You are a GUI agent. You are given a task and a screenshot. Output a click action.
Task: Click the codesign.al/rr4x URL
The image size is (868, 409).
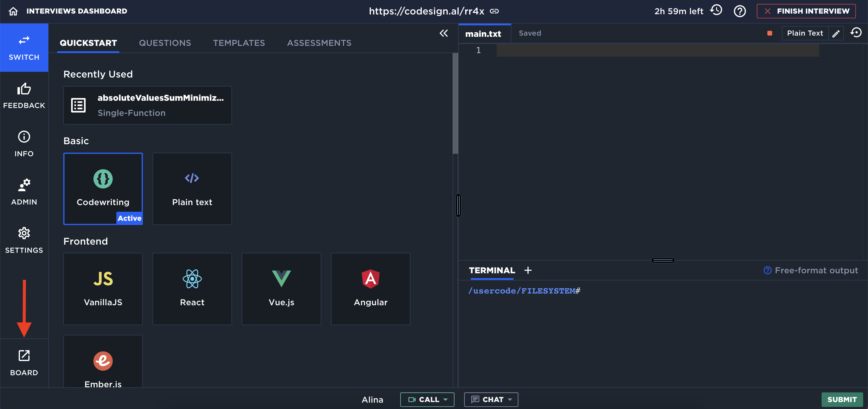point(426,11)
